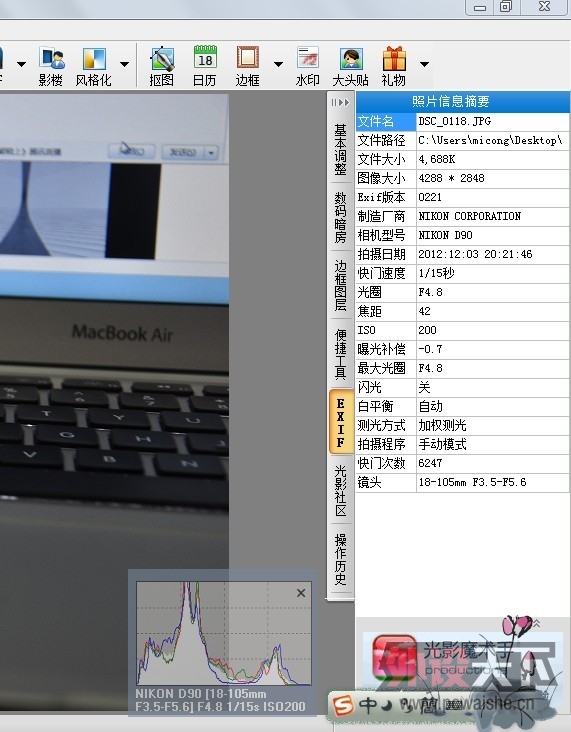Screen dimensions: 571x732
Task: Select the EXIF side tab
Action: coord(341,422)
